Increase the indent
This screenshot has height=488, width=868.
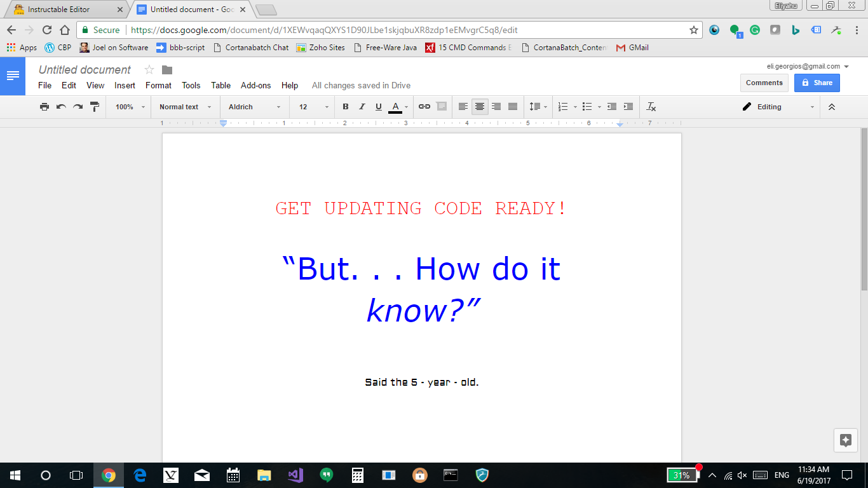pos(628,107)
